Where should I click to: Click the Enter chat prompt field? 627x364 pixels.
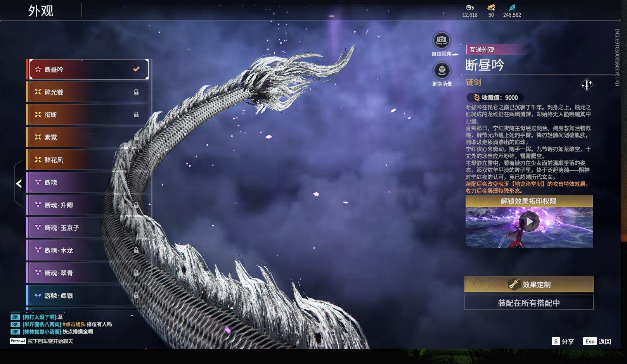tap(42, 341)
